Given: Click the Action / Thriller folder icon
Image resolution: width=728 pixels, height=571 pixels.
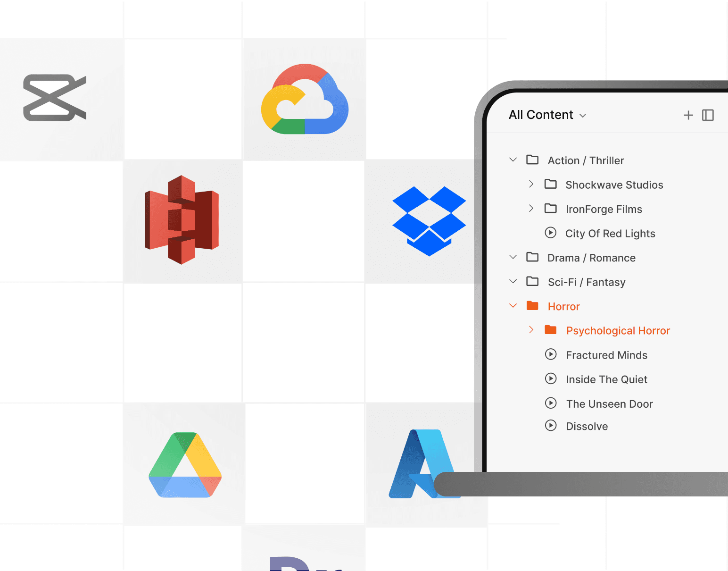Looking at the screenshot, I should [532, 160].
